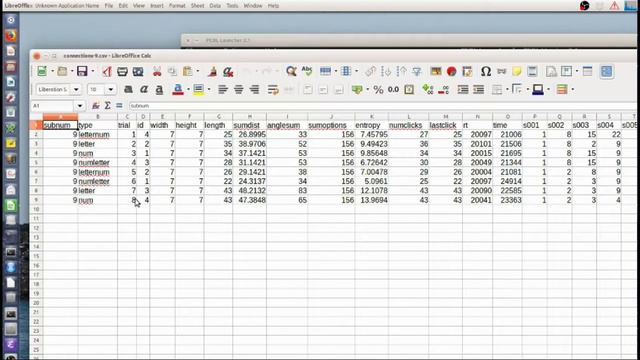Image resolution: width=640 pixels, height=360 pixels.
Task: Click the warning triangle in system tray
Action: (614, 6)
